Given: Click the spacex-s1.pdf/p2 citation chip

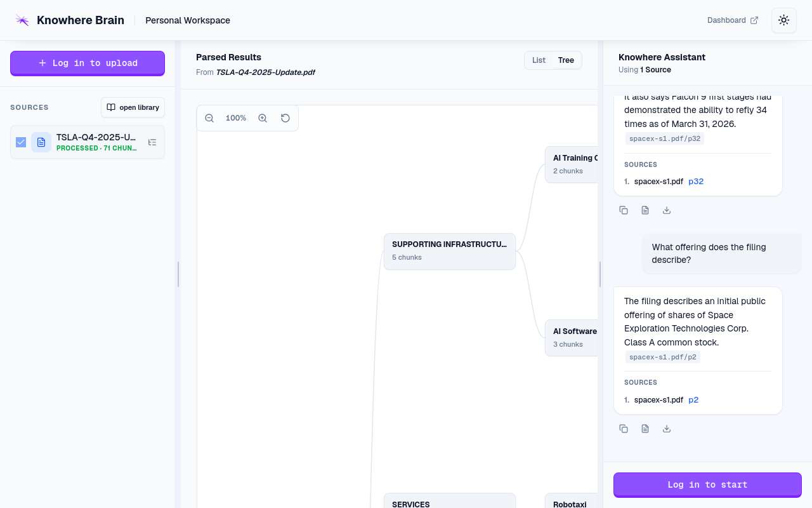Looking at the screenshot, I should point(662,357).
